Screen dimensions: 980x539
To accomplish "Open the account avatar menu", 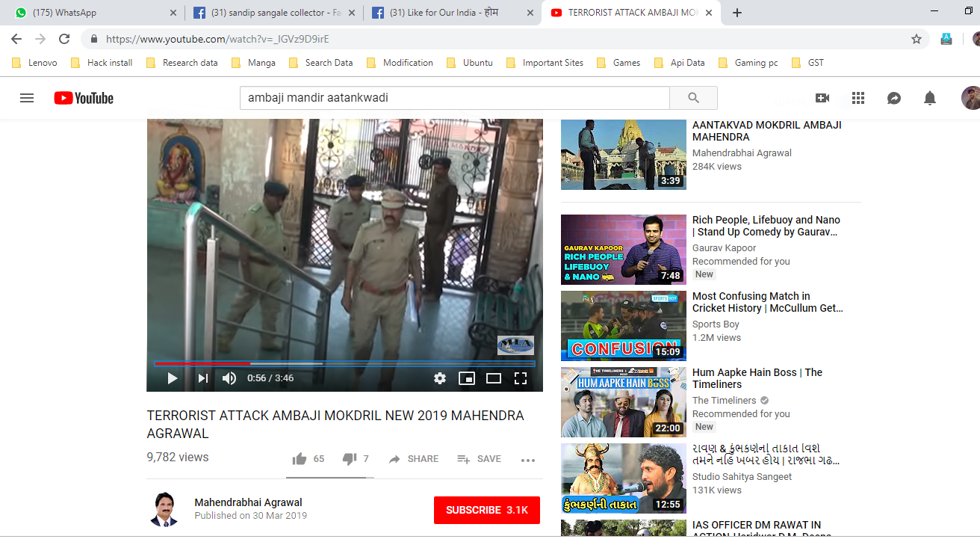I will (970, 98).
